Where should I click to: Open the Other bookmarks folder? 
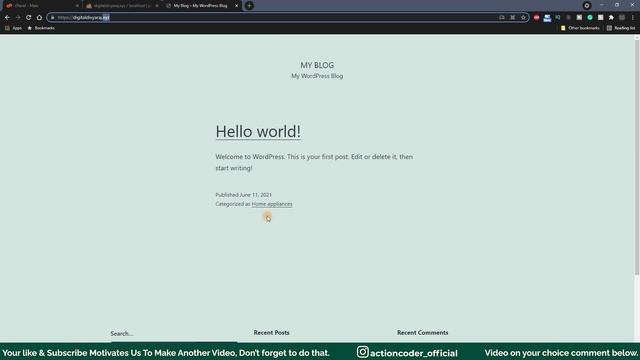580,28
